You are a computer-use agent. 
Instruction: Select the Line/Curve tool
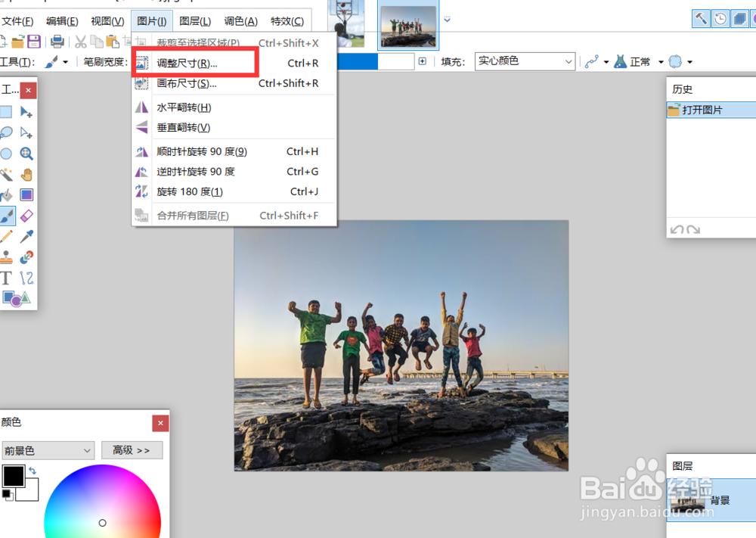26,278
